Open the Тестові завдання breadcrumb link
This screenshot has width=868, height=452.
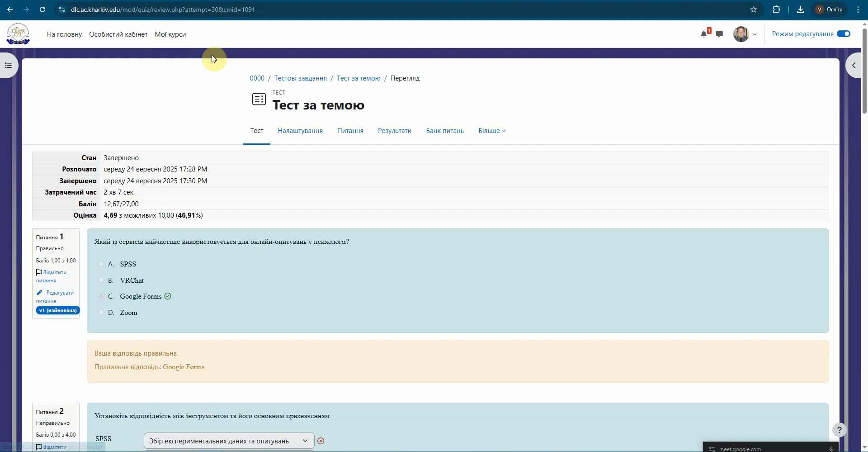pos(300,78)
